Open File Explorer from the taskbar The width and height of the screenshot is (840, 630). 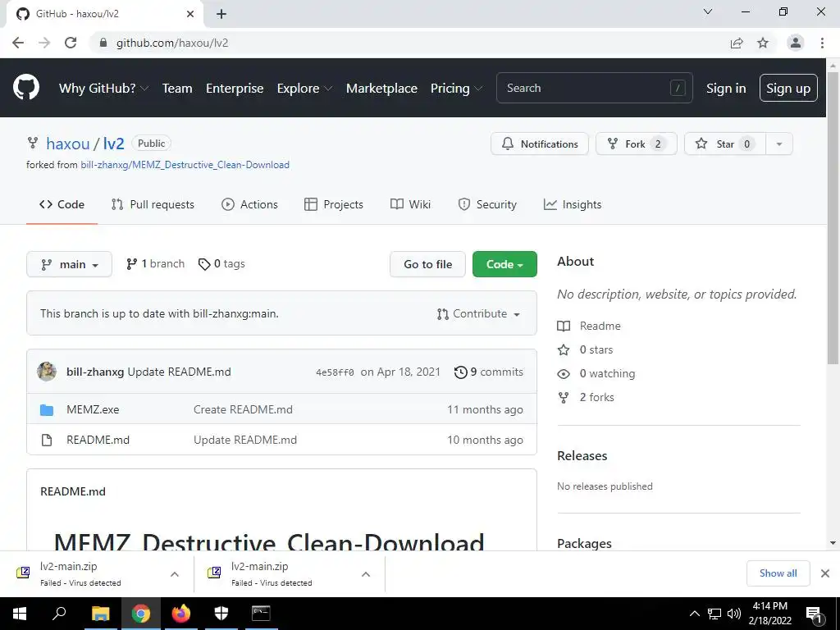(100, 614)
